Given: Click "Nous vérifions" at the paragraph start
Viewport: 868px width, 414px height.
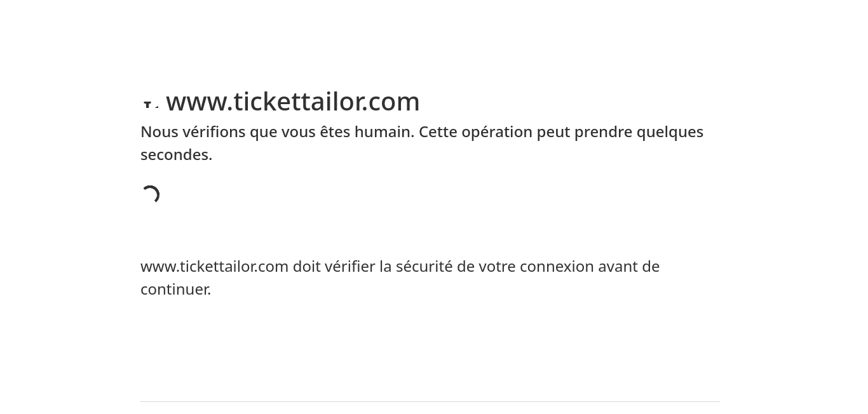Looking at the screenshot, I should tap(193, 132).
